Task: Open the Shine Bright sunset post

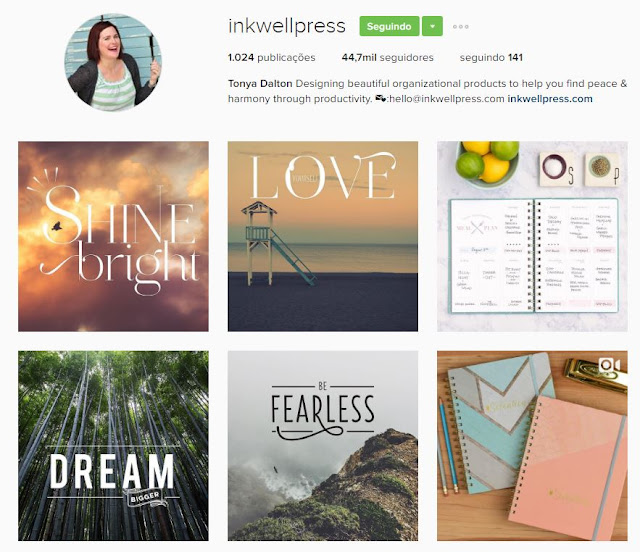Action: 113,236
